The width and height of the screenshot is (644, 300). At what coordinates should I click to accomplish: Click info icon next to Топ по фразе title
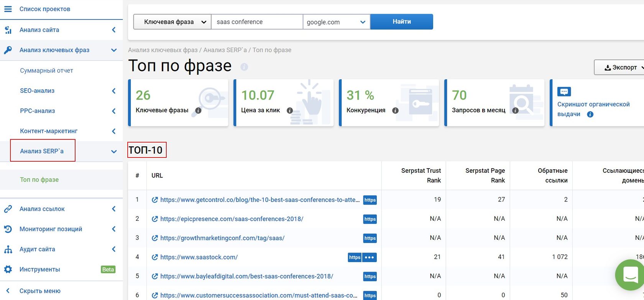click(244, 67)
